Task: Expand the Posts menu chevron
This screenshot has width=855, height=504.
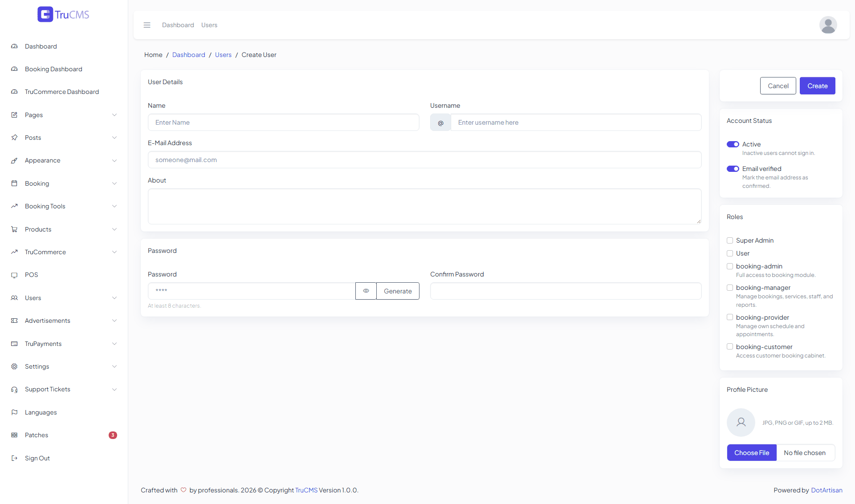Action: point(114,138)
